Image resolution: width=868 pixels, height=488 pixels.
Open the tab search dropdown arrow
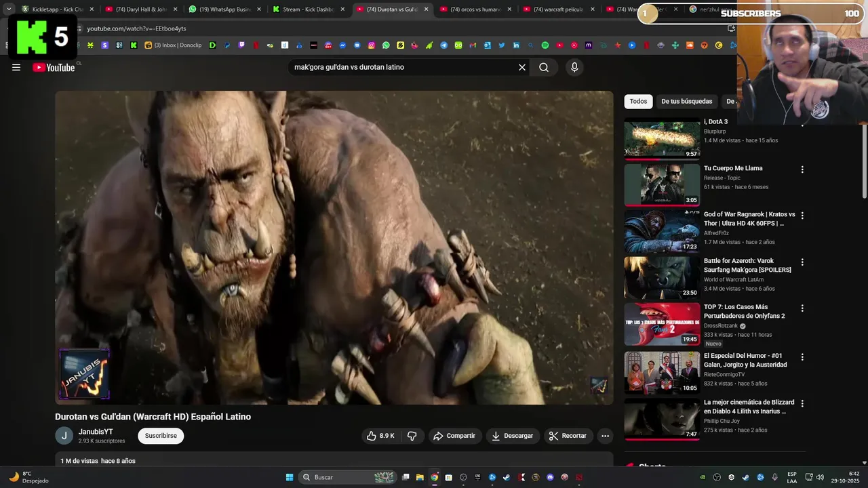pyautogui.click(x=9, y=9)
